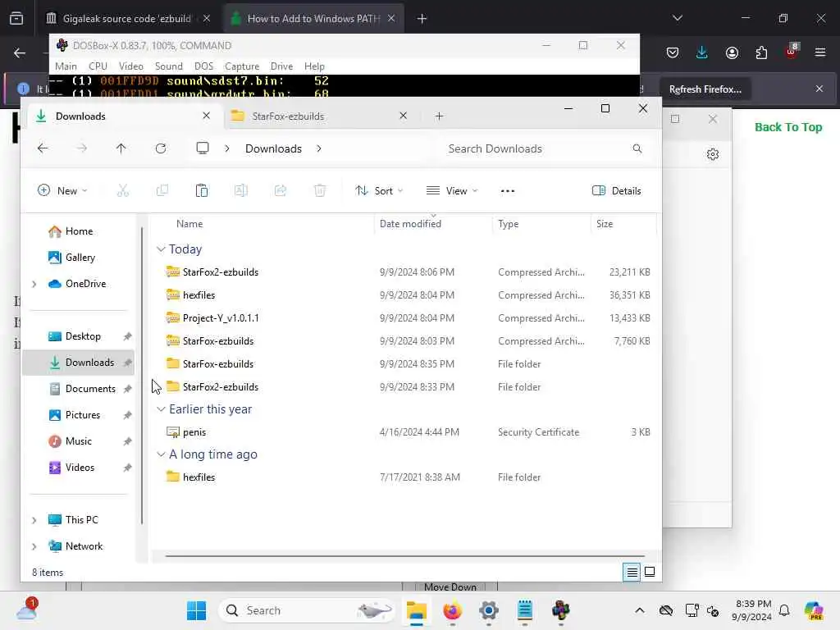Collapse the Earlier this year group
The height and width of the screenshot is (630, 840).
point(161,409)
